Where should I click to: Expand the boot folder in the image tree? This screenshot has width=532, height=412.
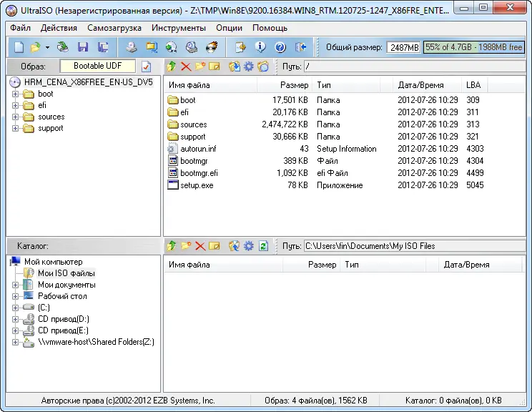(15, 94)
